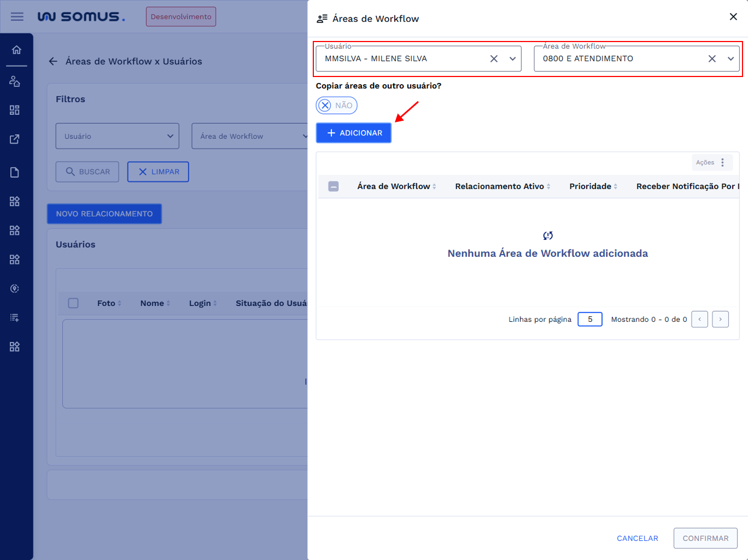Check the select-all box in Usuários table
The height and width of the screenshot is (560, 748).
73,303
